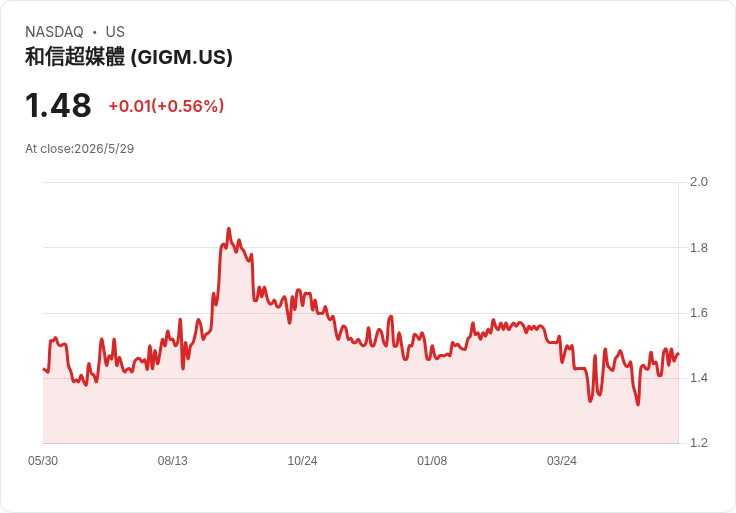Image resolution: width=736 pixels, height=513 pixels.
Task: Click the rightmost end of the price line
Action: [678, 354]
